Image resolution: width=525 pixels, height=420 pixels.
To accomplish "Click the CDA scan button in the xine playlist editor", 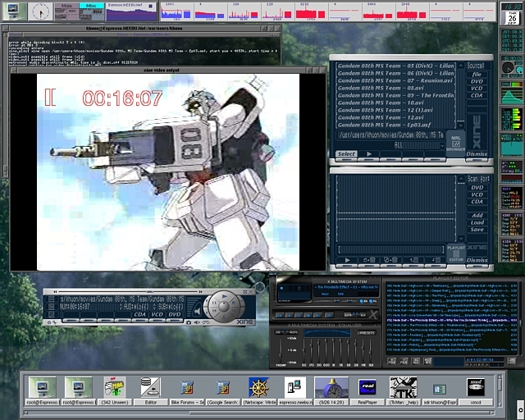I will coord(477,202).
